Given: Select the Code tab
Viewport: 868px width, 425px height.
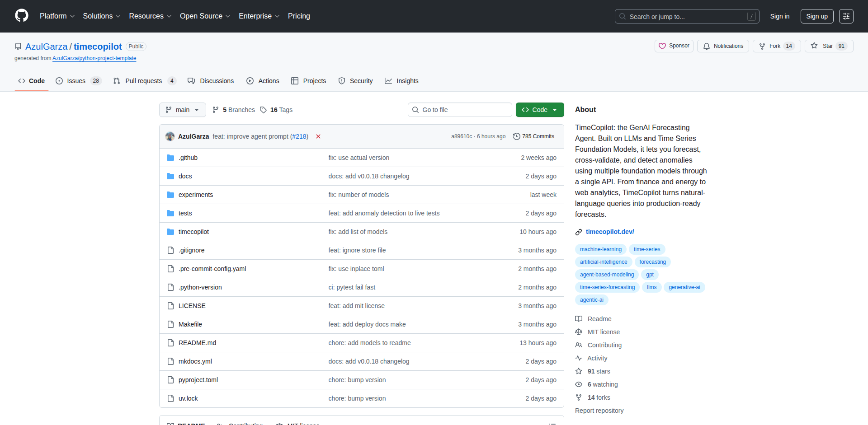Looking at the screenshot, I should [x=31, y=81].
